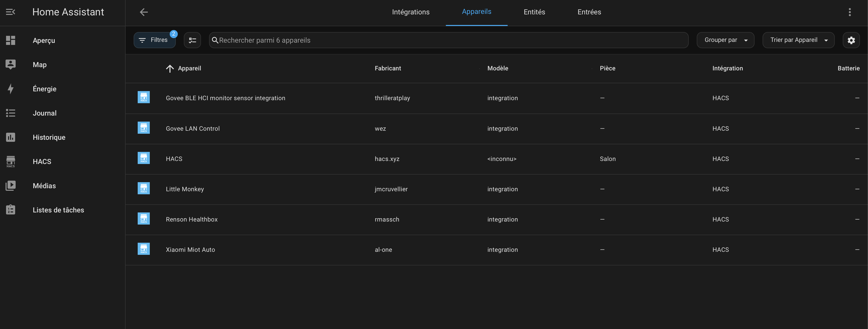868x329 pixels.
Task: Click the HACS icon in the HACS device row
Action: (x=143, y=158)
